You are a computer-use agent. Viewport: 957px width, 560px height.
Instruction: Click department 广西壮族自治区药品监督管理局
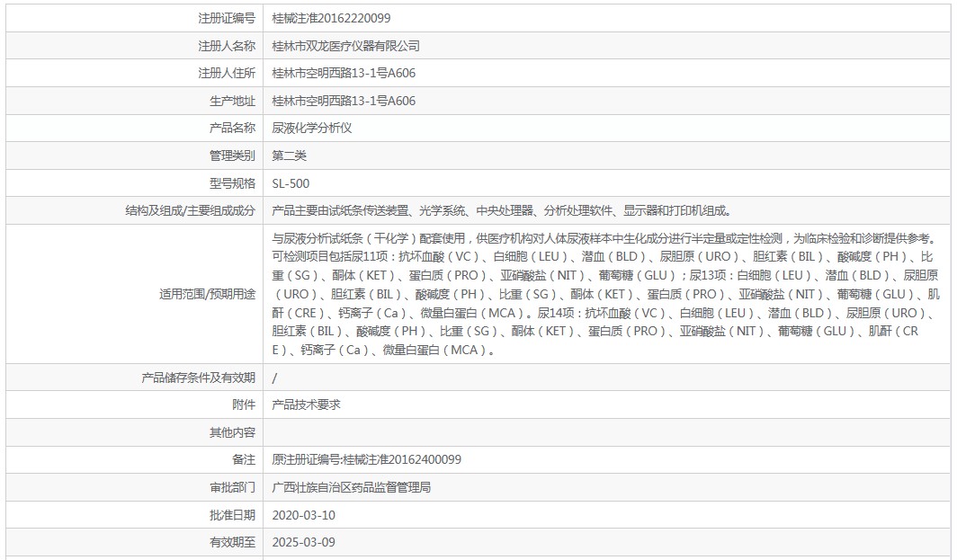click(351, 487)
